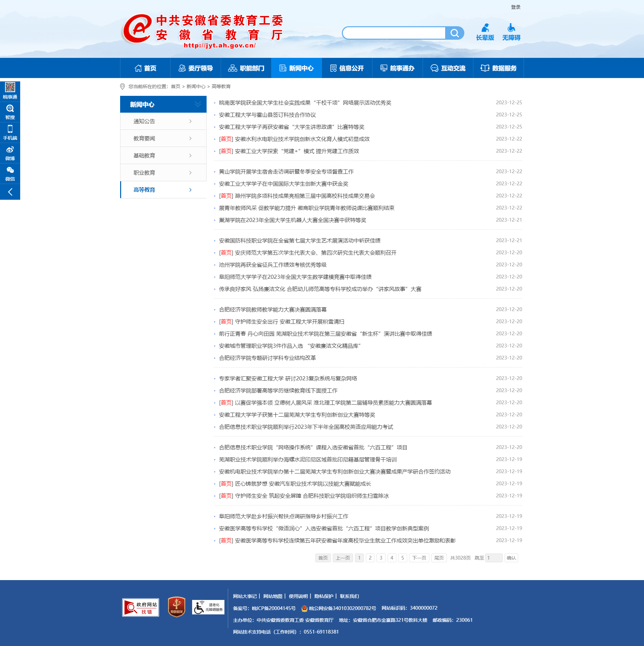
Task: Click the 政府网站找错 badge
Action: (141, 607)
